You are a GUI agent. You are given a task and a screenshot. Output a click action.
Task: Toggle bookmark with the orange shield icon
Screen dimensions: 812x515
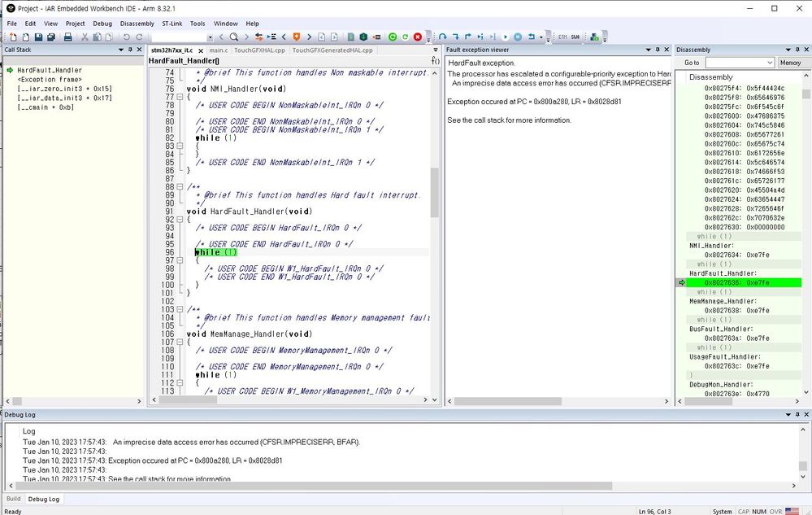pos(296,37)
